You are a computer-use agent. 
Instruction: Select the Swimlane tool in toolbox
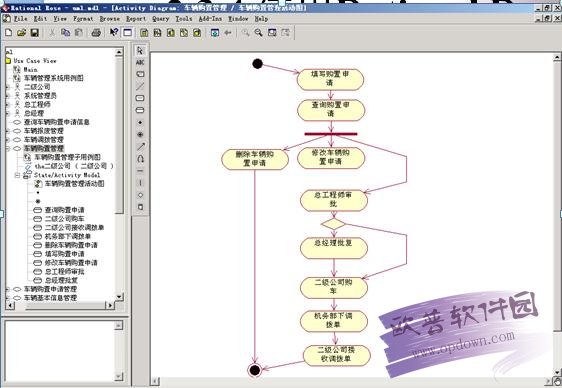coord(140,207)
